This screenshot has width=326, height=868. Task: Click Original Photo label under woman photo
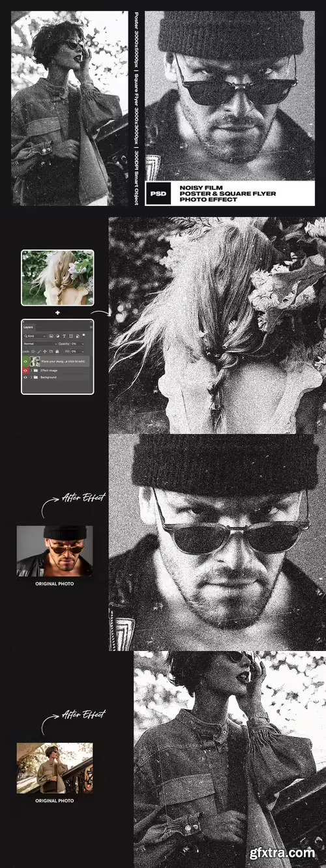pyautogui.click(x=55, y=800)
